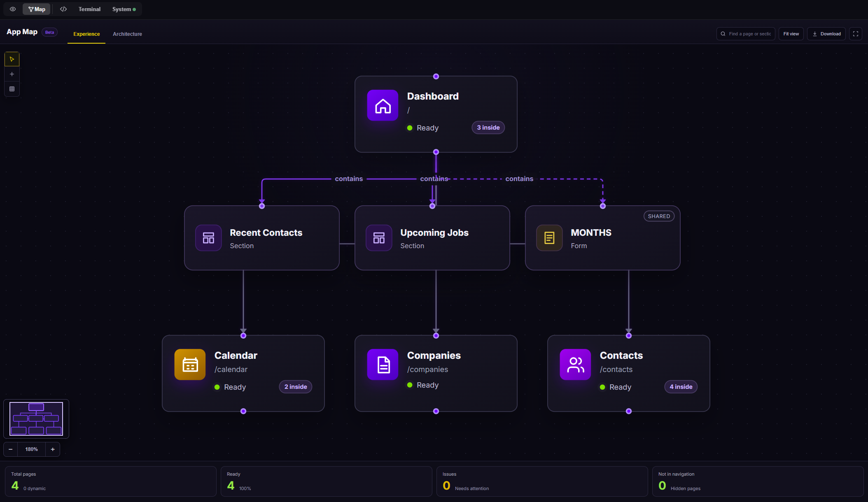Image resolution: width=868 pixels, height=502 pixels.
Task: Click the Ready 100% stat card
Action: coord(326,481)
